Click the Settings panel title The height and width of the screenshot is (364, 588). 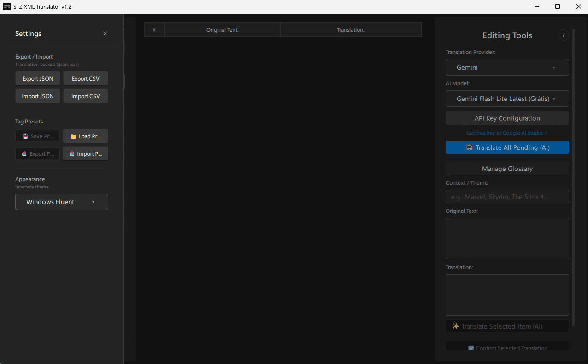(x=28, y=34)
